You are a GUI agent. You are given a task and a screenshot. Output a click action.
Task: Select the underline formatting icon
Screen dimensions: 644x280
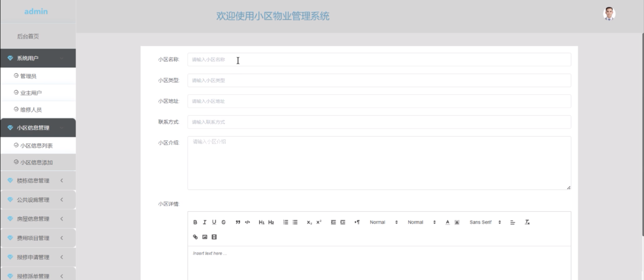[x=214, y=222]
